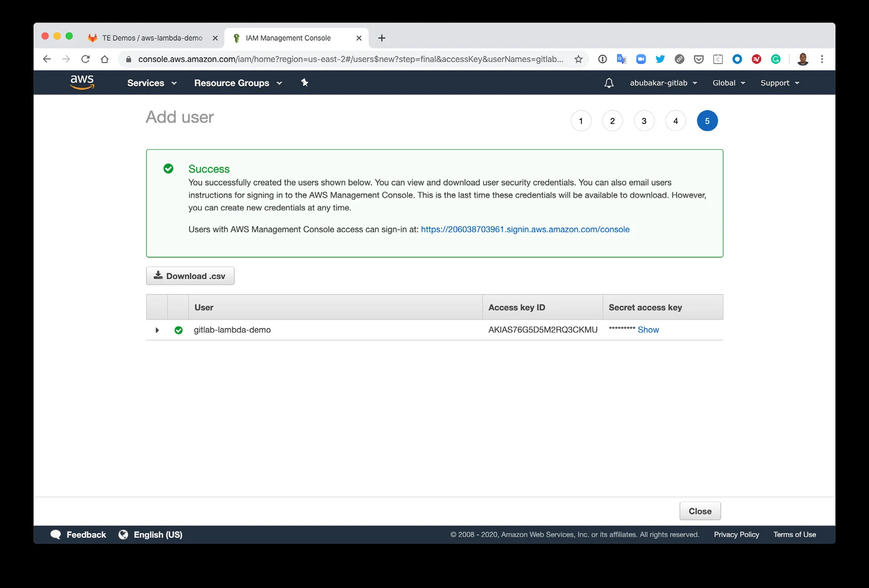The width and height of the screenshot is (869, 588).
Task: Show the secret access key
Action: (x=648, y=330)
